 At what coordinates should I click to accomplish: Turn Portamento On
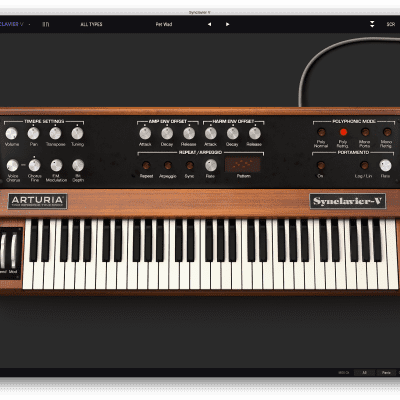pos(321,165)
